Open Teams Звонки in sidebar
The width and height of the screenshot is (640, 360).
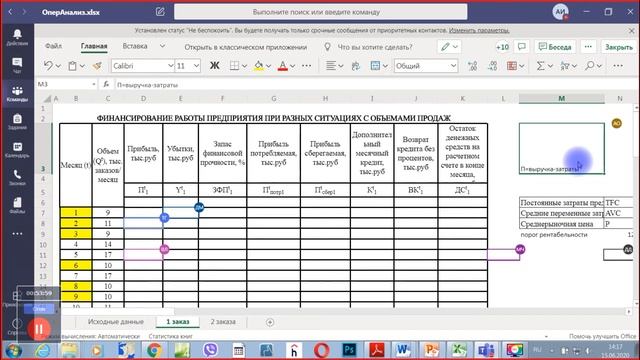[x=17, y=177]
